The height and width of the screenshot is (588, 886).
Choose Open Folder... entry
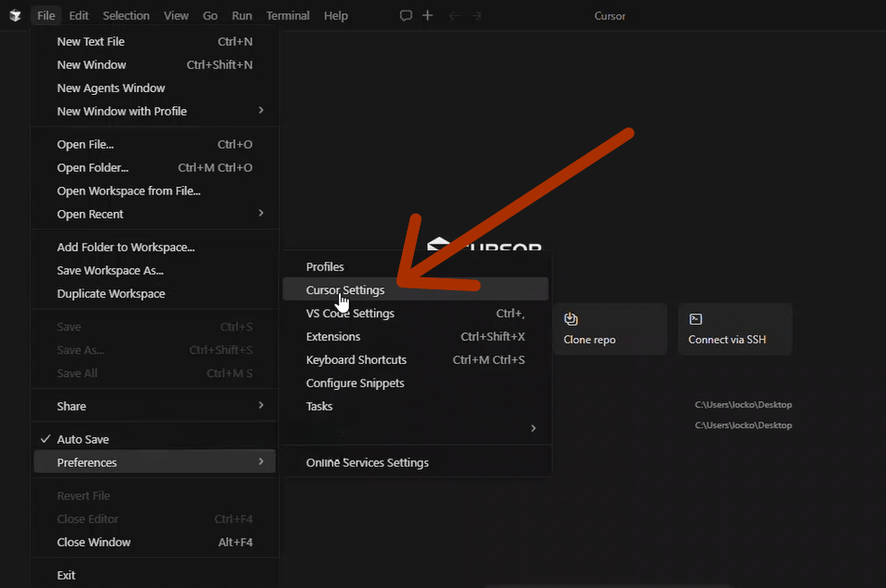[x=154, y=167]
